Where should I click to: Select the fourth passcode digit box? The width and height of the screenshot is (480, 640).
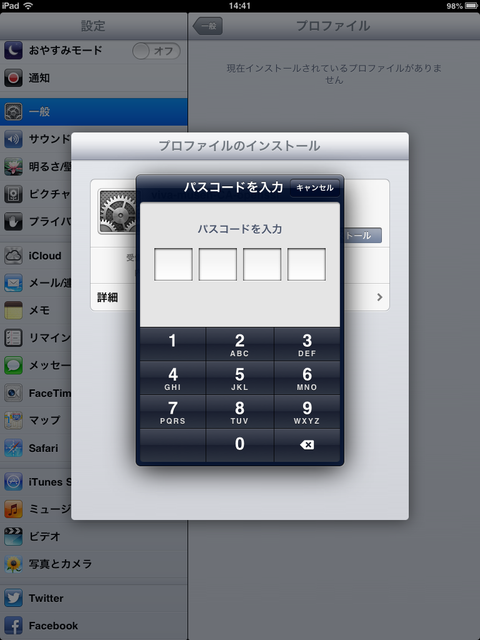[307, 264]
